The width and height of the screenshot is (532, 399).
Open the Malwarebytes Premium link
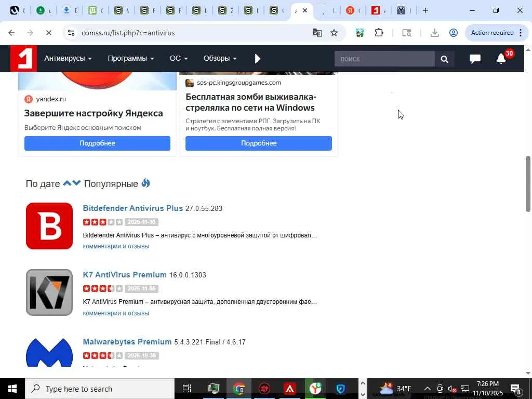click(x=127, y=341)
